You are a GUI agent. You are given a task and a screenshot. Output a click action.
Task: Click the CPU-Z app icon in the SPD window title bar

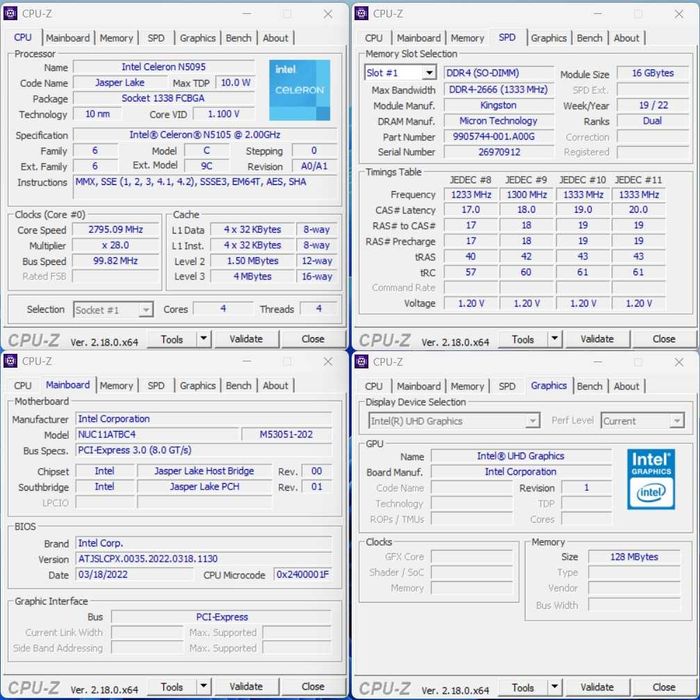pos(361,14)
